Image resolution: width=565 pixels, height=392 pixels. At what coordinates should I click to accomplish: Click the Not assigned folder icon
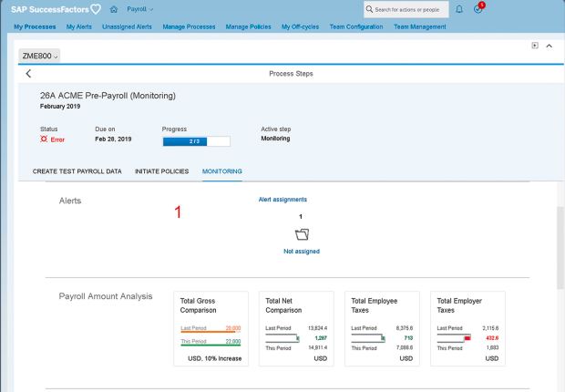pos(302,234)
